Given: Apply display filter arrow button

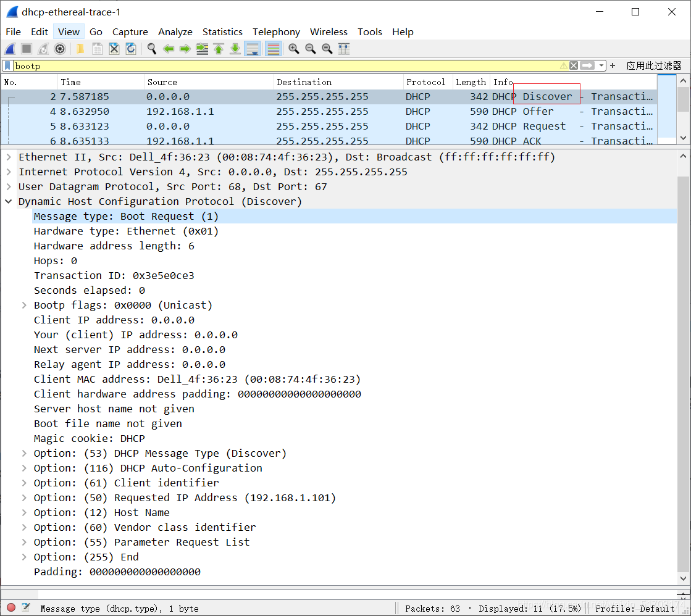Looking at the screenshot, I should tap(587, 65).
